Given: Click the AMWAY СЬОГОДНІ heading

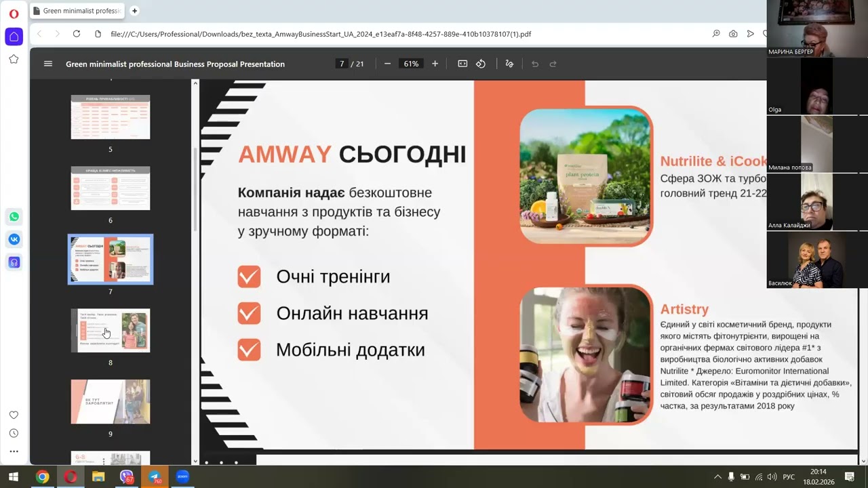Looking at the screenshot, I should pyautogui.click(x=352, y=155).
